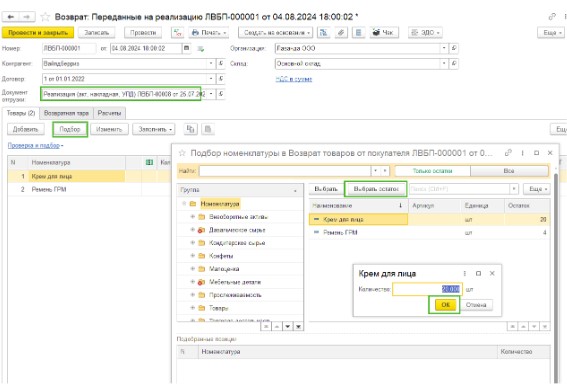The width and height of the screenshot is (567, 388).
Task: Toggle the Все filter
Action: coord(509,171)
